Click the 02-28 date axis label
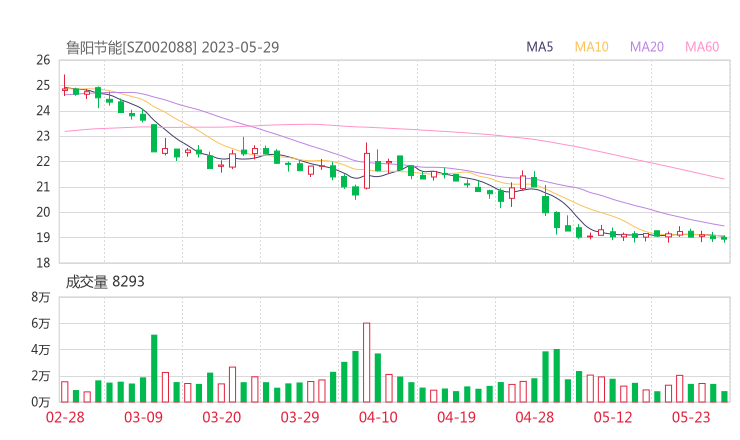 [65, 417]
